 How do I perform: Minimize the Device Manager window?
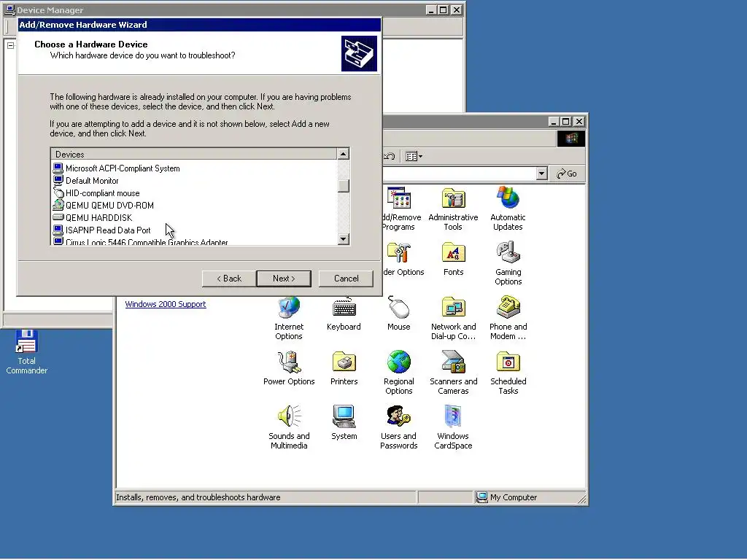tap(430, 10)
